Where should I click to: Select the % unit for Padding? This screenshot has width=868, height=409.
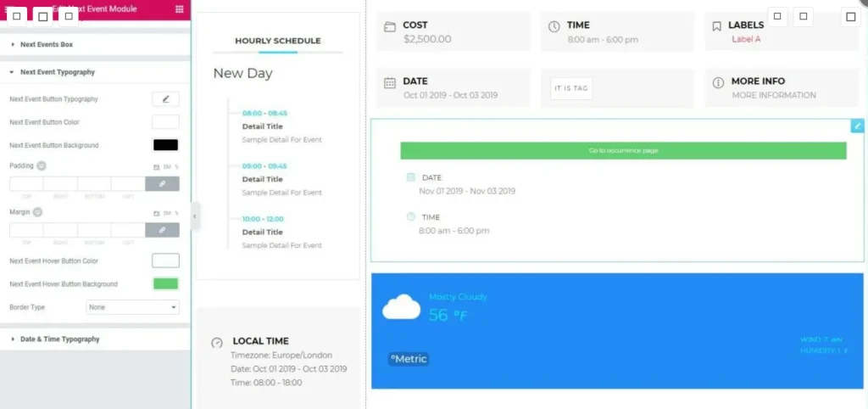(176, 166)
